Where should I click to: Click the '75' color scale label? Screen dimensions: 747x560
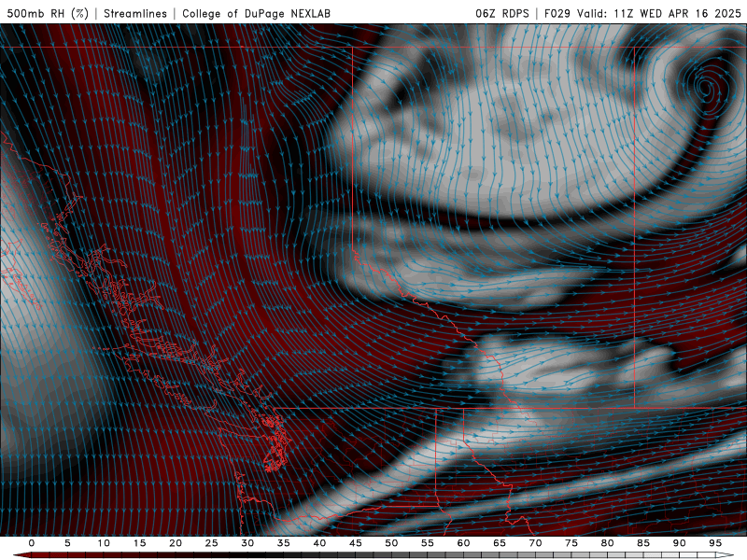[x=571, y=543]
